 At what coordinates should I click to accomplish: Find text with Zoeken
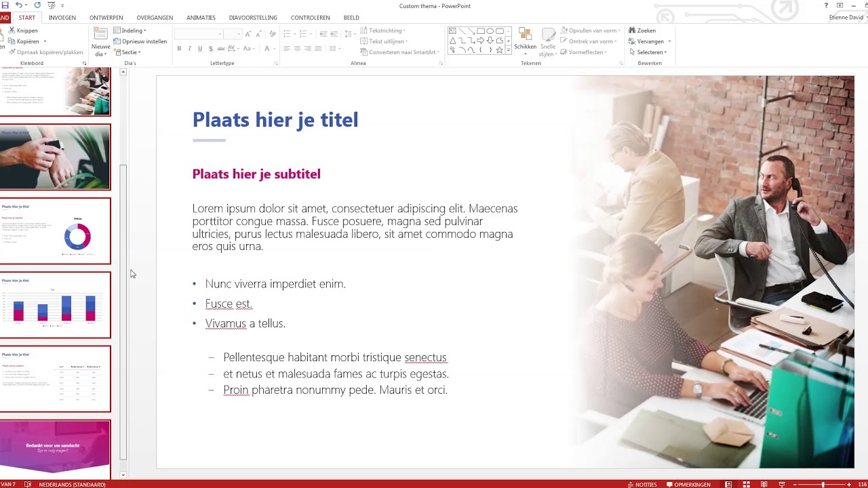642,30
